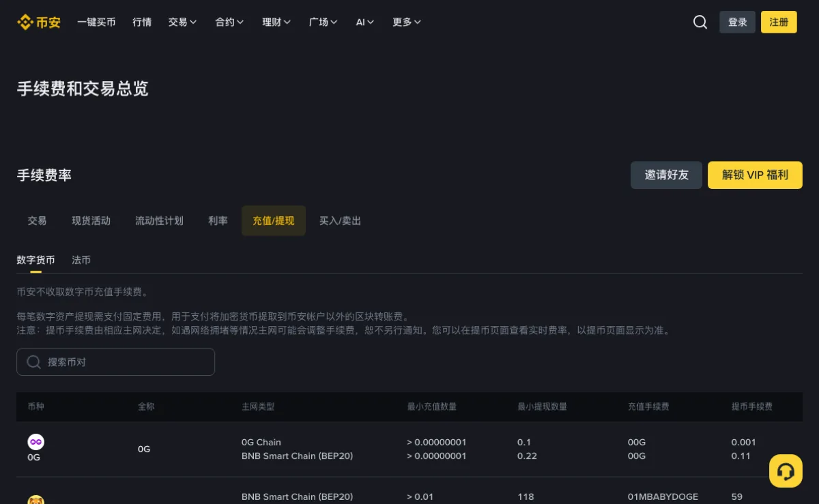Screen dimensions: 819x504
Task: Click the 登录 login button
Action: [738, 22]
